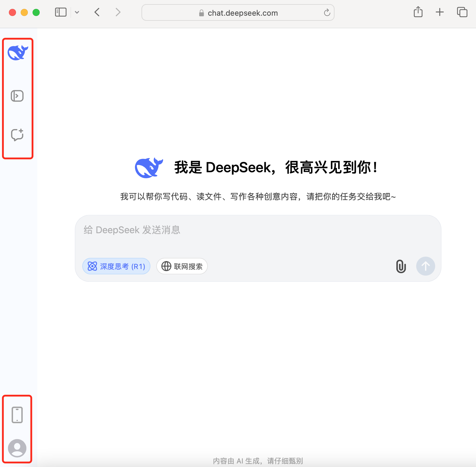476x467 pixels.
Task: Send message with the up-arrow button
Action: coord(426,266)
